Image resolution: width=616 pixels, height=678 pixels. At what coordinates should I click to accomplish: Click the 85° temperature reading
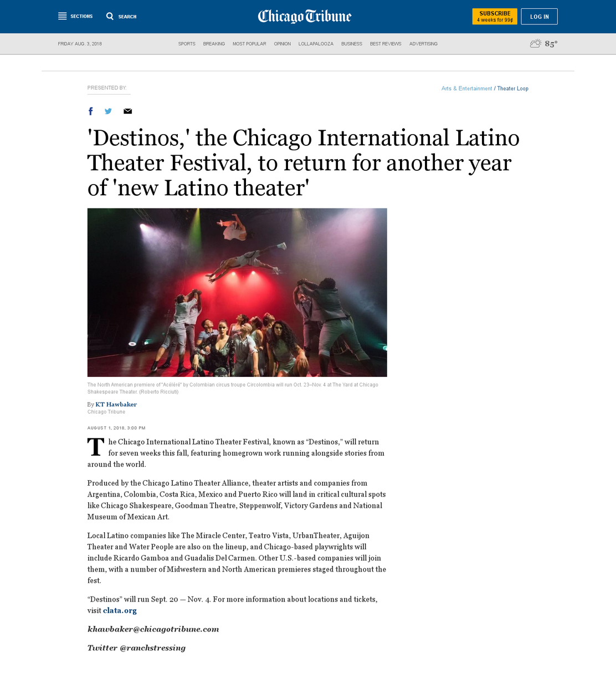coord(551,44)
